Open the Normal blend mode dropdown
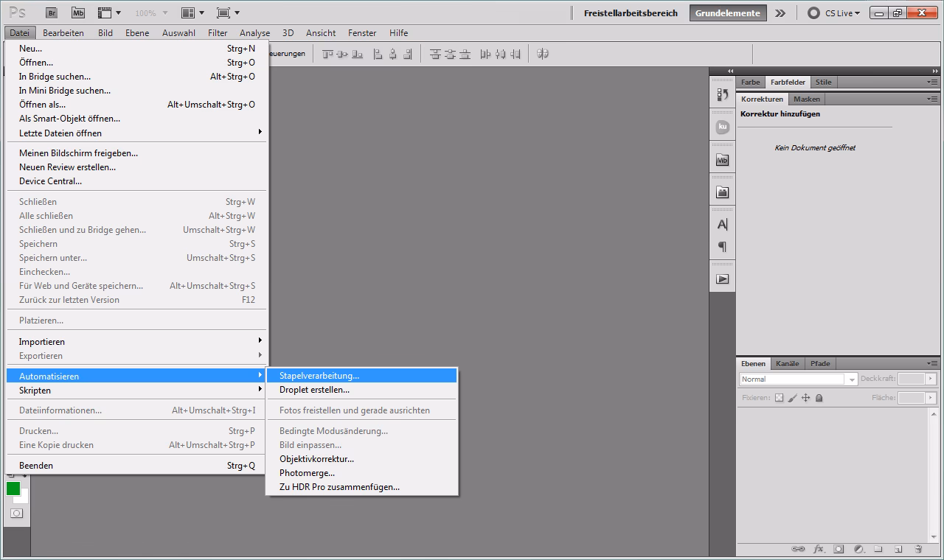This screenshot has height=560, width=944. (x=798, y=379)
